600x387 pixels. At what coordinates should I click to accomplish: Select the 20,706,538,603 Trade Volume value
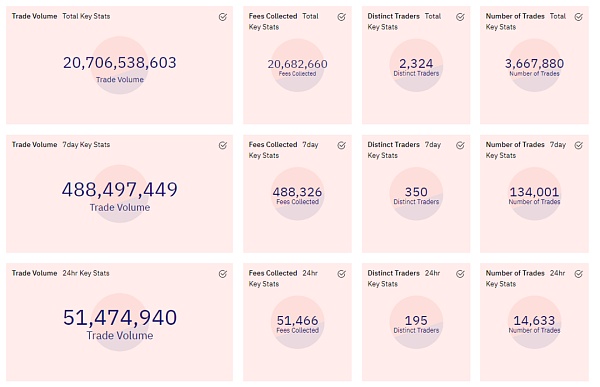click(120, 63)
